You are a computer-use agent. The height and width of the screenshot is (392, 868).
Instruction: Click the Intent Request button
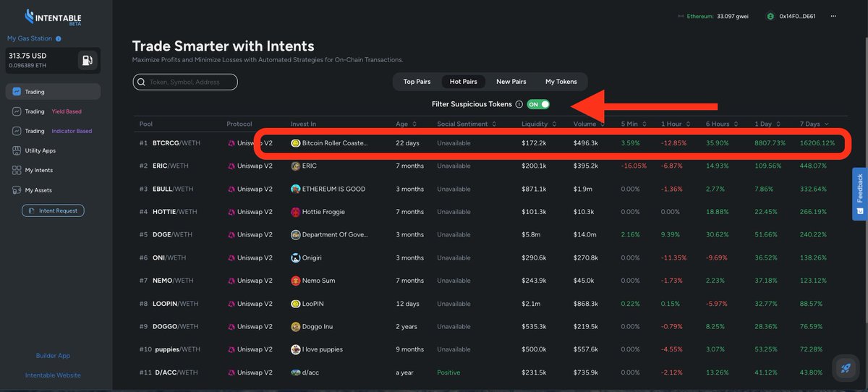53,210
